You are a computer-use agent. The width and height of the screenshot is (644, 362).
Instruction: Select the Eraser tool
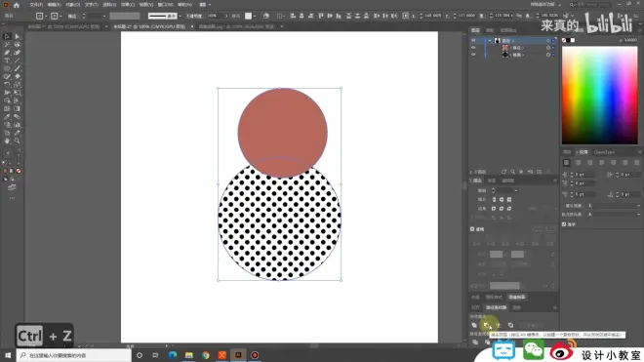click(18, 76)
